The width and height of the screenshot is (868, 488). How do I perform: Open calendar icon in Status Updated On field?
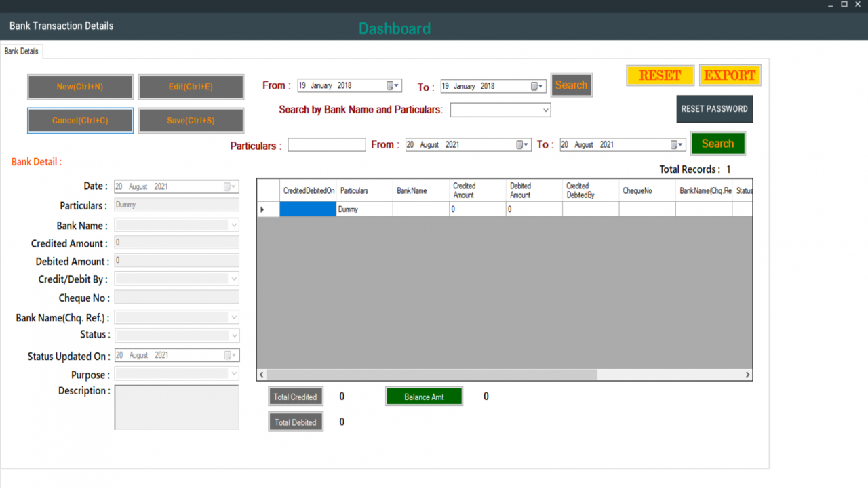click(x=231, y=355)
